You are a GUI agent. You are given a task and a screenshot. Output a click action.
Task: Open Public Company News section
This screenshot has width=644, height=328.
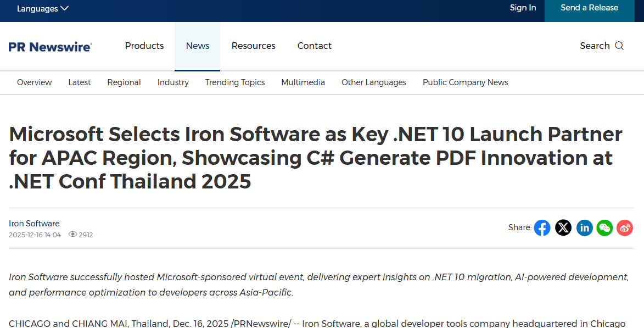466,82
